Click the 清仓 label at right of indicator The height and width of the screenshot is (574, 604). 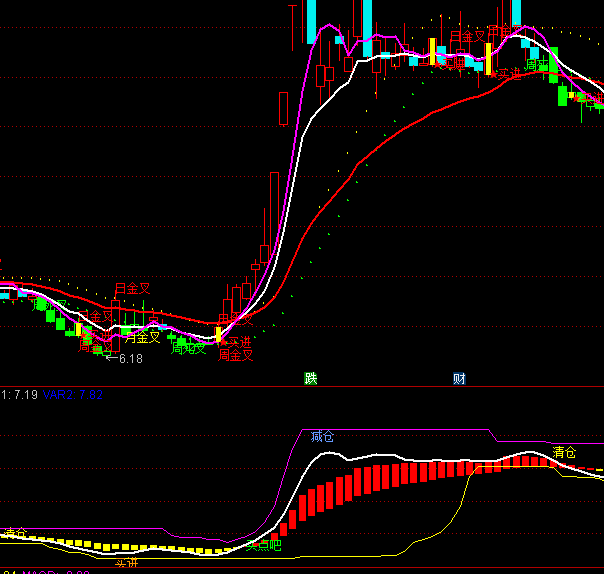click(x=564, y=453)
